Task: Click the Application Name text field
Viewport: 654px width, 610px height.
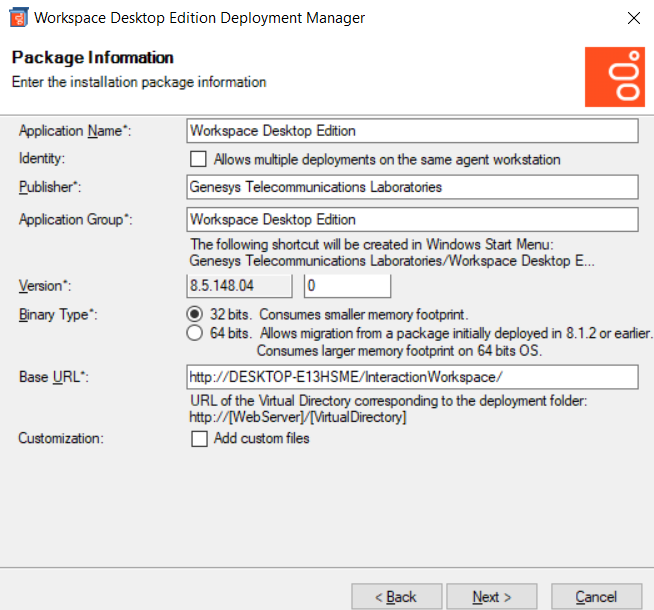Action: [x=412, y=131]
